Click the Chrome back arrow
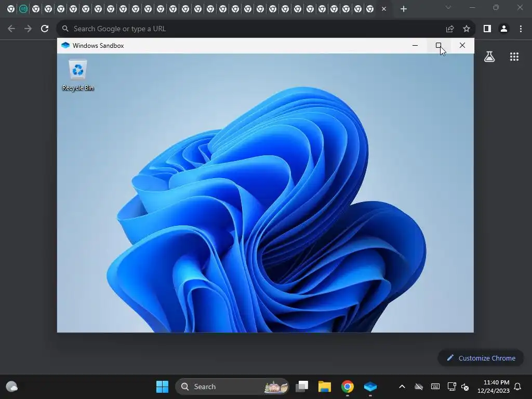 coord(11,29)
